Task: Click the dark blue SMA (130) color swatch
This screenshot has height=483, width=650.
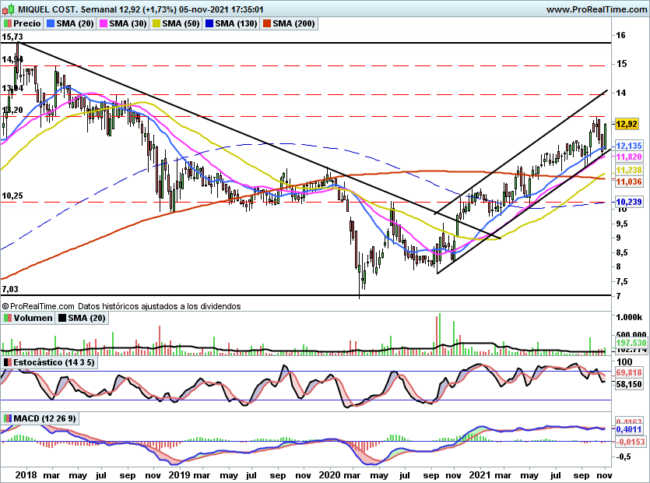Action: click(210, 24)
